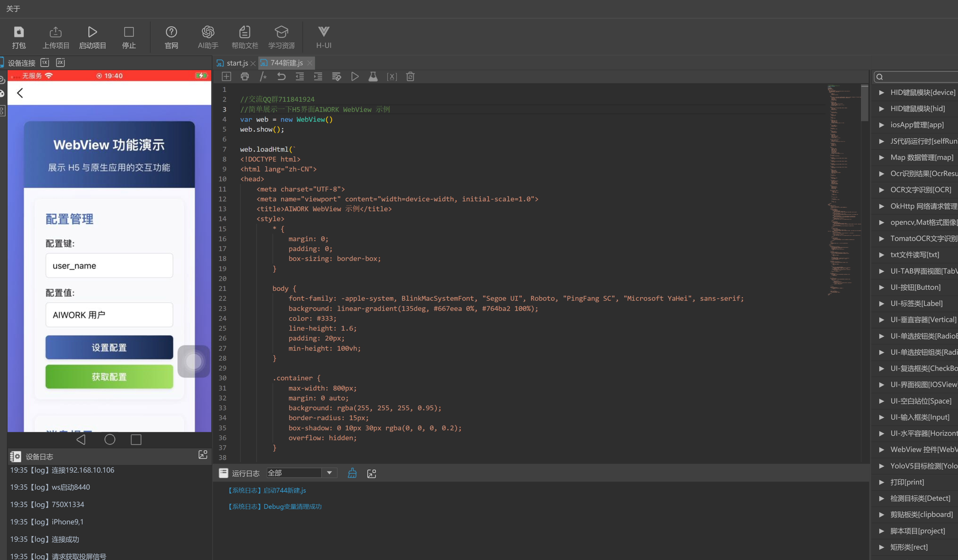This screenshot has width=958, height=560.
Task: Tap the 设置配置 button in preview
Action: click(109, 347)
